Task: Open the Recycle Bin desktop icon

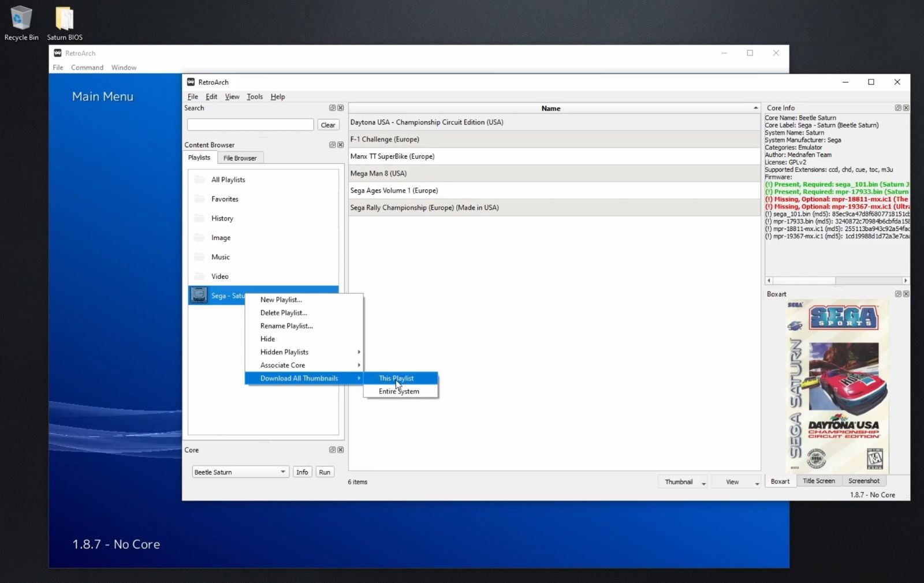Action: [x=21, y=23]
